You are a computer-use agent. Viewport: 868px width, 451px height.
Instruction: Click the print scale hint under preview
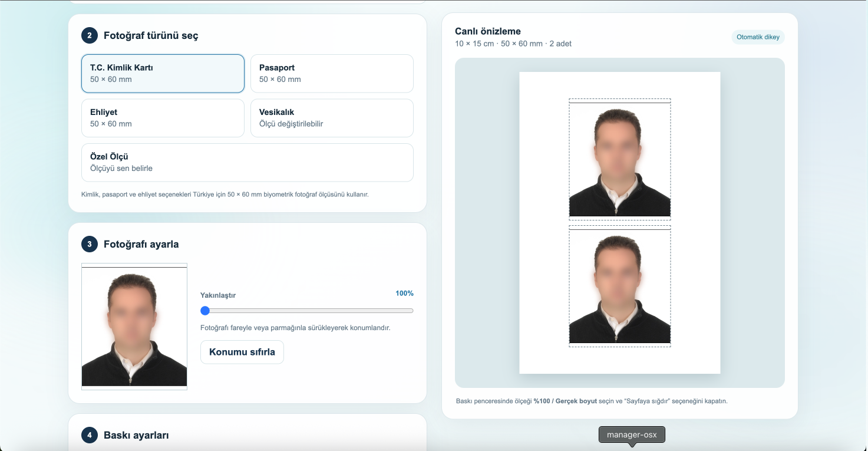[592, 401]
